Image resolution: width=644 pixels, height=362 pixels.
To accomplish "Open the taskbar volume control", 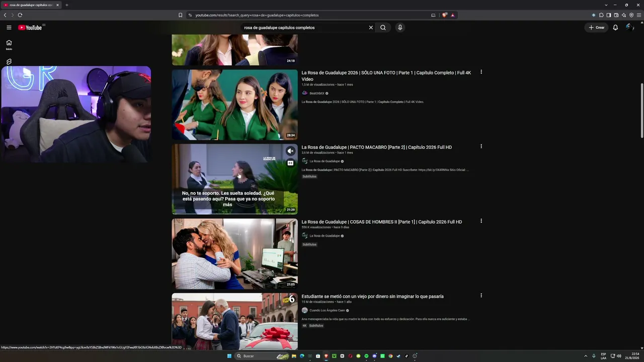I will 619,356.
